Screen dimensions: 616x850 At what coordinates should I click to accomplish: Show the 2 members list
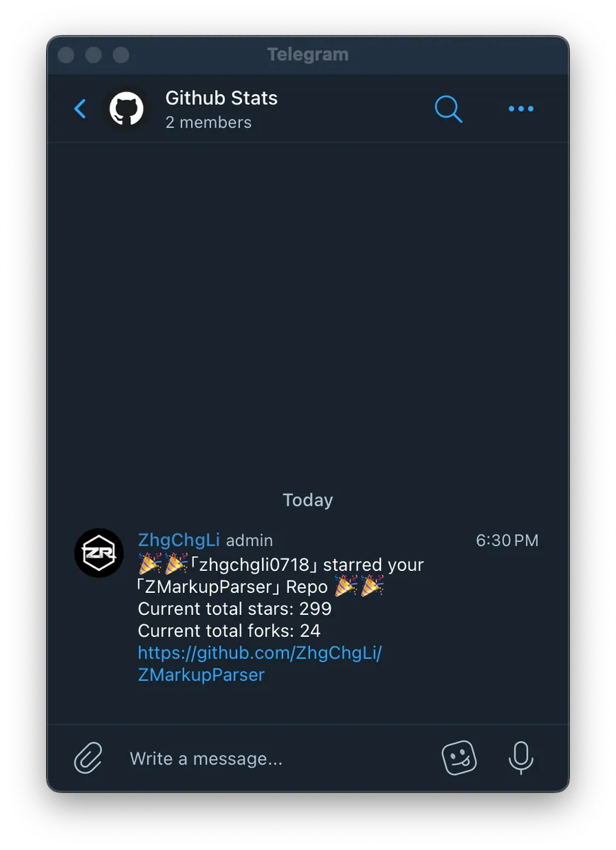pyautogui.click(x=208, y=123)
